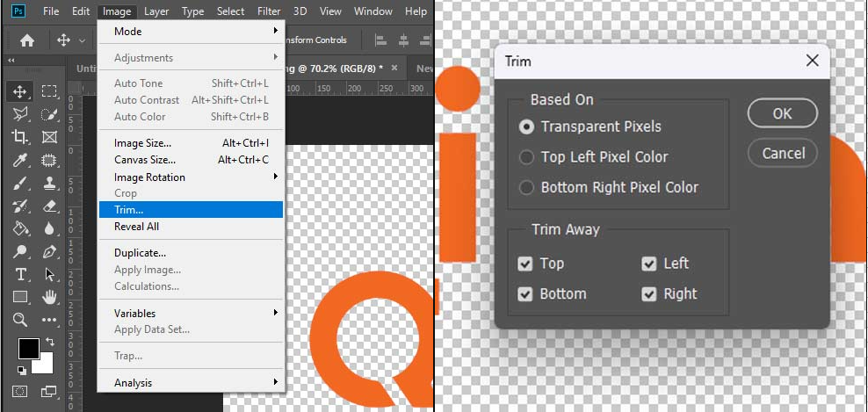Select the Rectangle shape tool
This screenshot has height=412, width=868.
click(20, 297)
